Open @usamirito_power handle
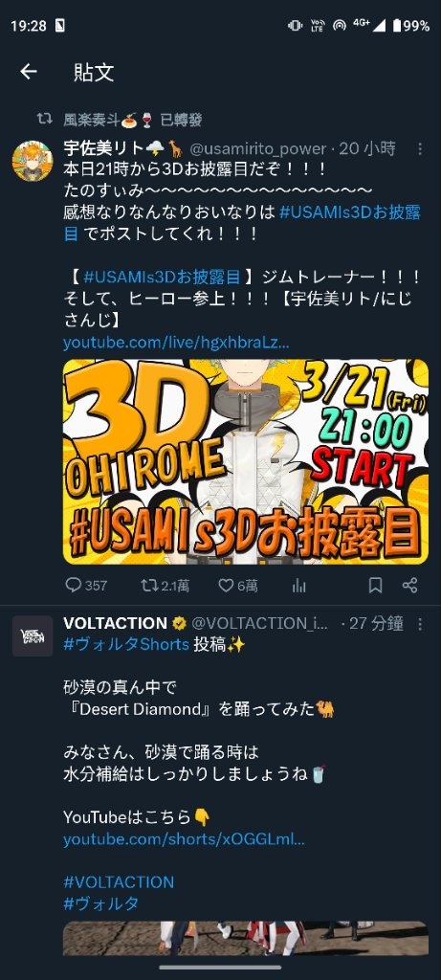The width and height of the screenshot is (441, 980). click(x=258, y=148)
